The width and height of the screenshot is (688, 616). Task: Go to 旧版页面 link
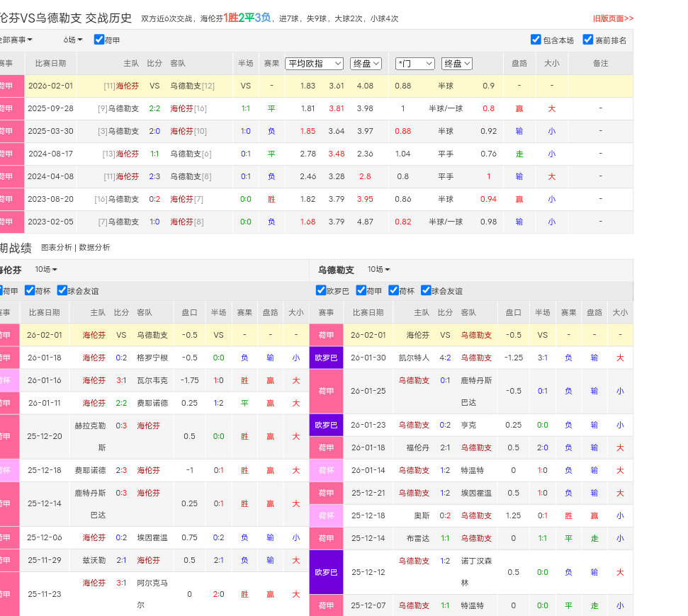coord(613,18)
